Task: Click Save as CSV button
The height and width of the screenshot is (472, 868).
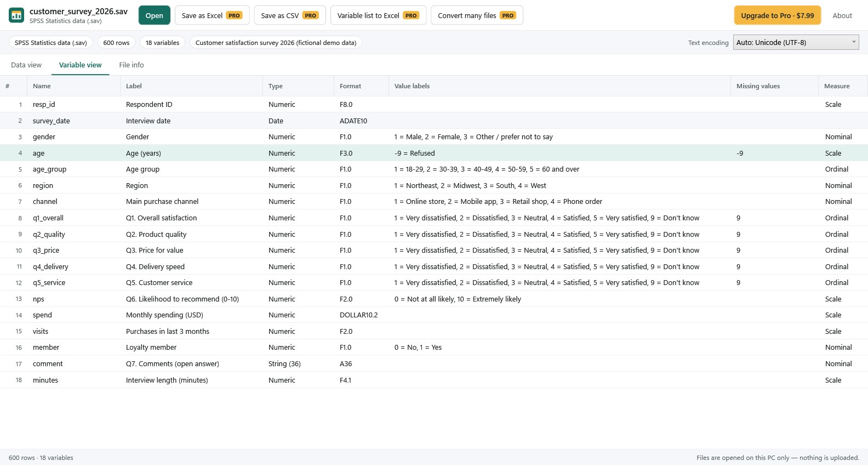Action: coord(290,15)
